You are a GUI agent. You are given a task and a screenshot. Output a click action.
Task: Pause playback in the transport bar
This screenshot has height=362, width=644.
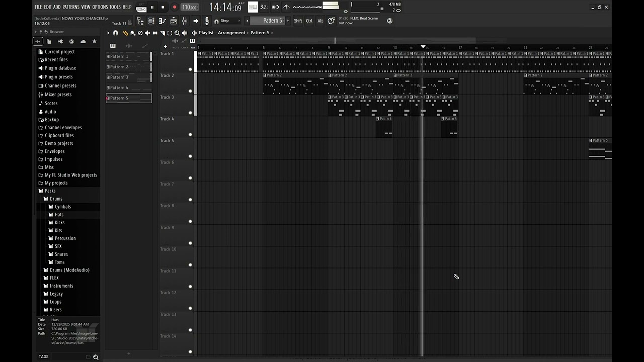[152, 7]
